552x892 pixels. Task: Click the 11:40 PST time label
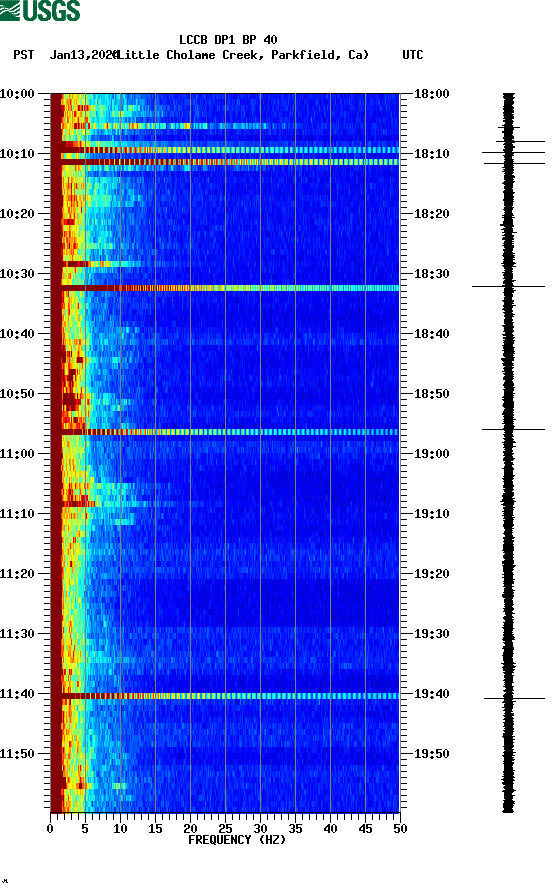tap(18, 694)
